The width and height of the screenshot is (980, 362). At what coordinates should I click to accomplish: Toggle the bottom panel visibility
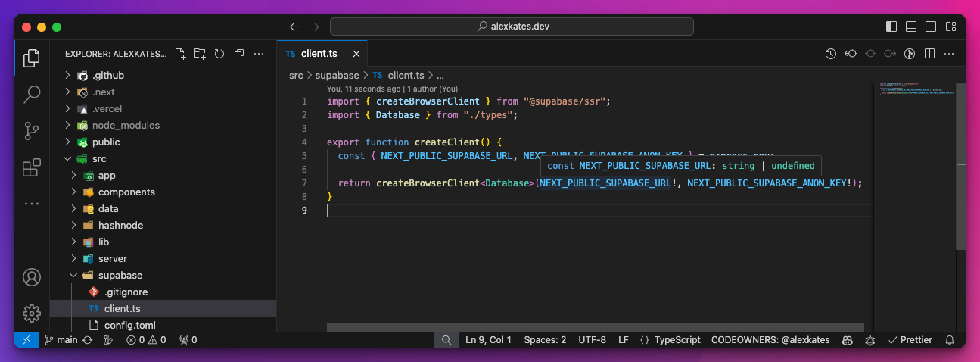point(911,27)
